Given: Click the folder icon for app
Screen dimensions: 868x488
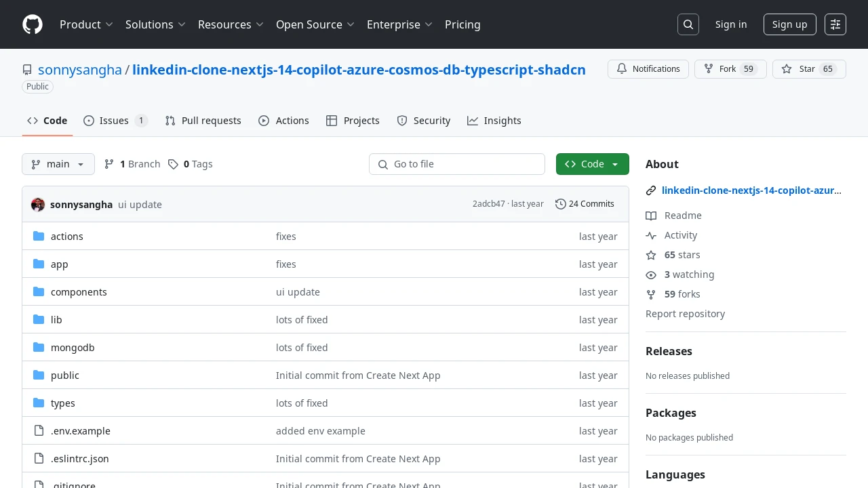Looking at the screenshot, I should click(39, 264).
